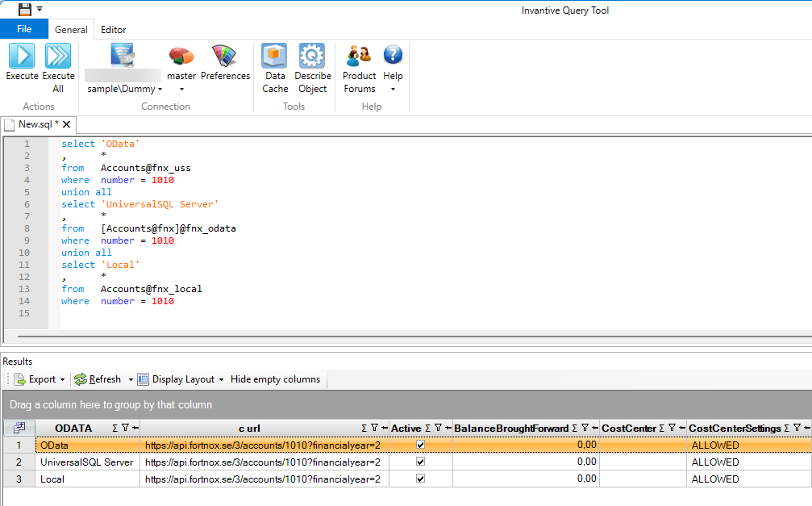Screen dimensions: 812x506
Task: Open the Preferences icon
Action: 225,56
